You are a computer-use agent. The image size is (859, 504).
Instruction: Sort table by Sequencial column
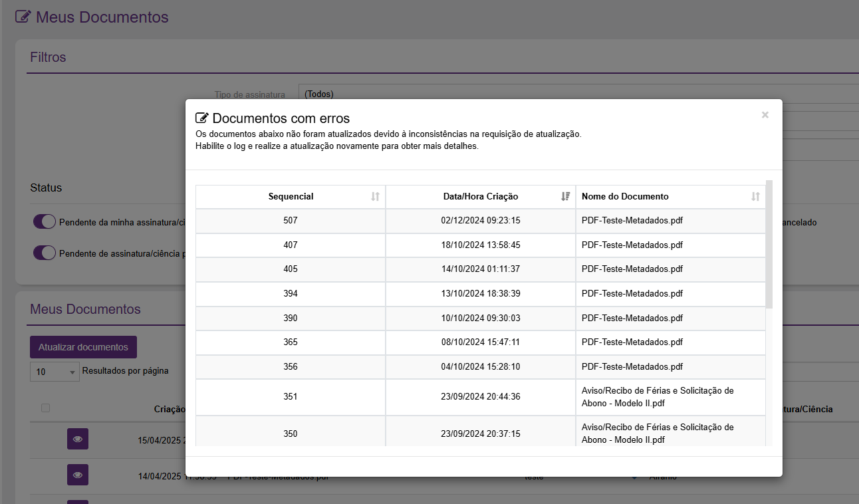[x=375, y=197]
